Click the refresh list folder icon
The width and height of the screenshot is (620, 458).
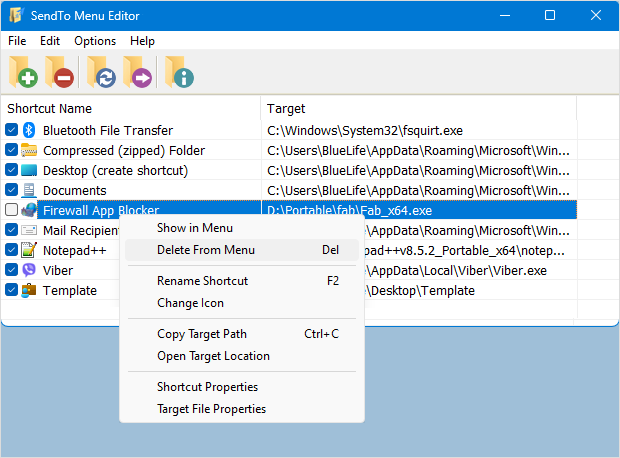(x=101, y=72)
